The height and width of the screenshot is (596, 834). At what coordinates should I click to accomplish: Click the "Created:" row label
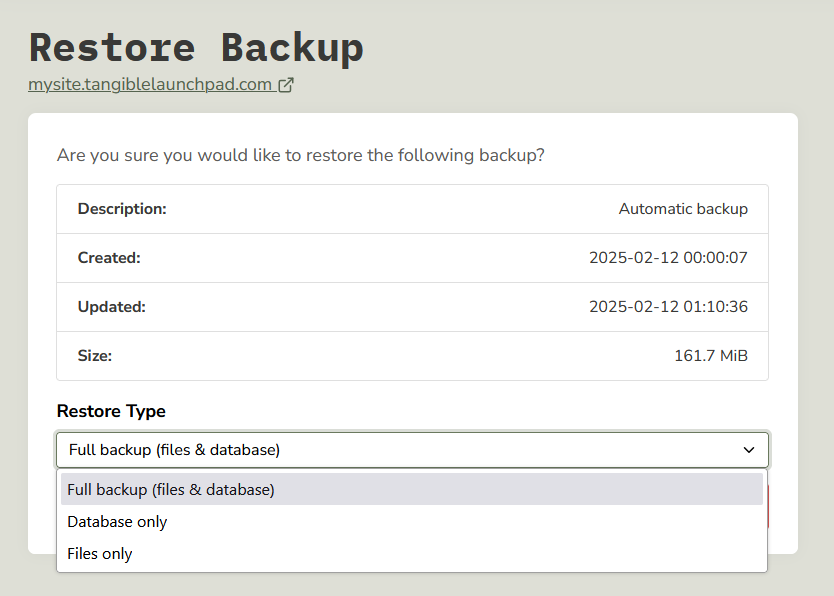tap(109, 258)
